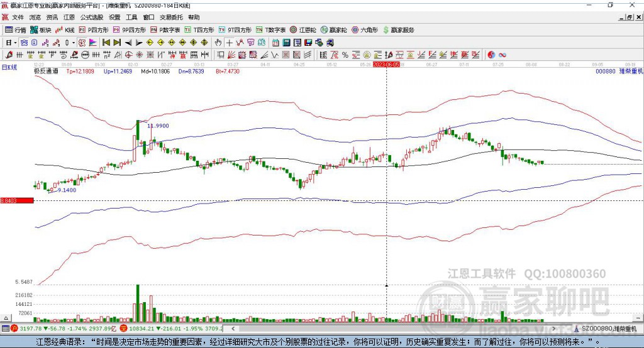Toggle the colored gradient triangle icon
This screenshot has width=644, height=348.
(x=93, y=43)
